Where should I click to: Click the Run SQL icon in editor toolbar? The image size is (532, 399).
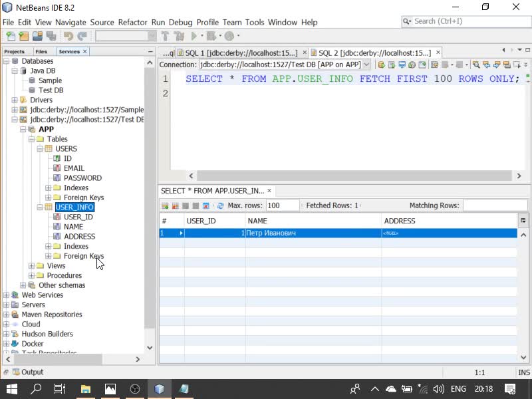tap(381, 65)
